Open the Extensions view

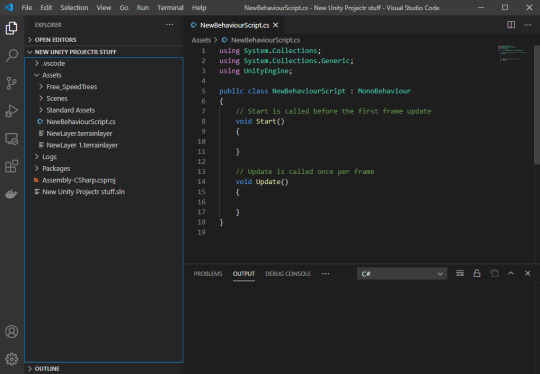click(12, 166)
